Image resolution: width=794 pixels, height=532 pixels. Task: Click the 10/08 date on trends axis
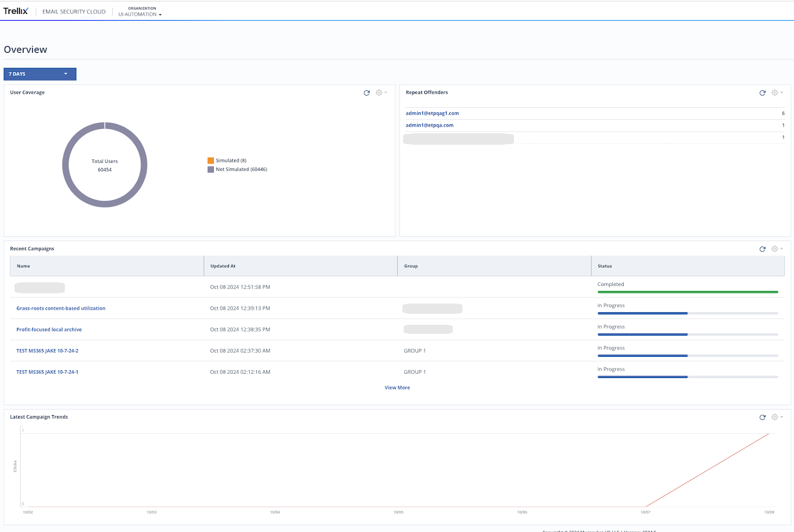[x=769, y=513]
